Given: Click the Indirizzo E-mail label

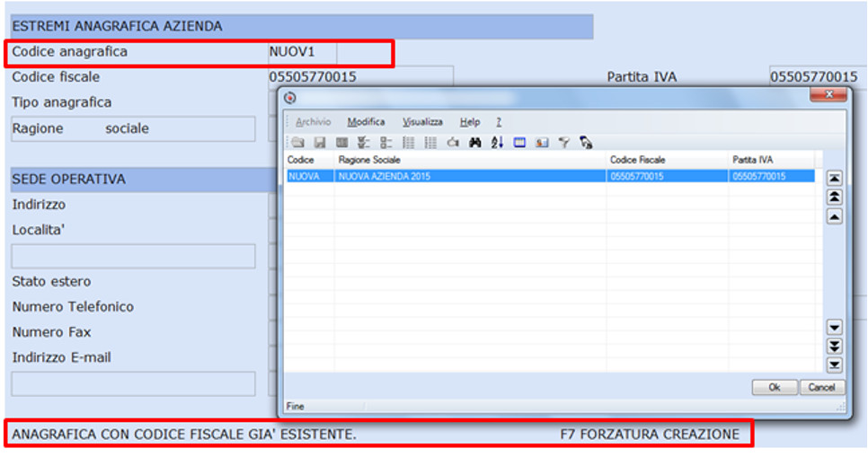Looking at the screenshot, I should [61, 357].
